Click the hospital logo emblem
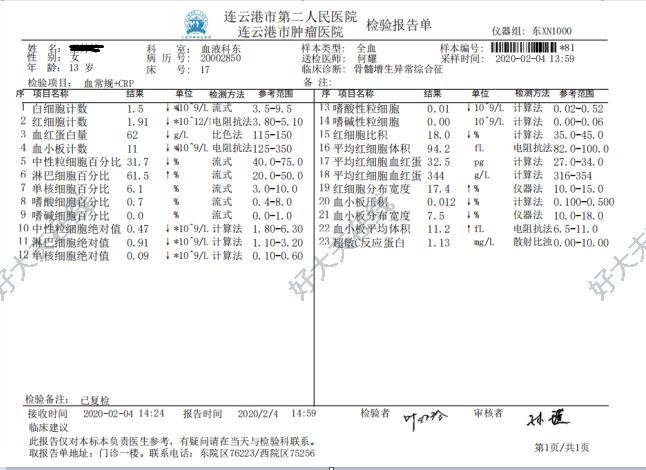This screenshot has height=470, width=646. tap(196, 23)
